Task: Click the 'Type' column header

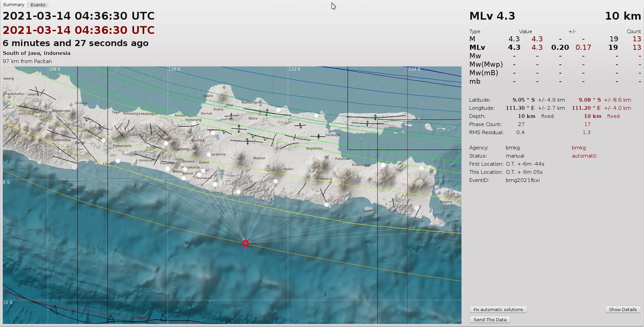Action: [475, 31]
